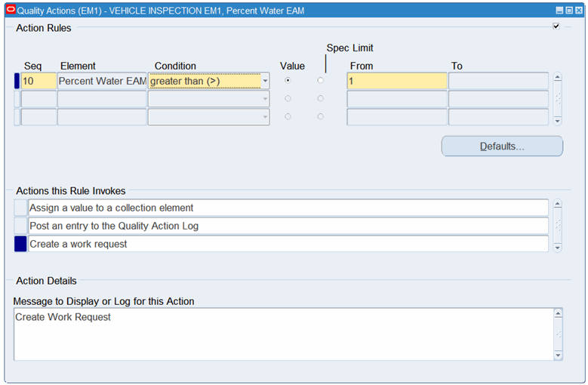Close the Quality Actions window
Image resolution: width=588 pixels, height=385 pixels.
[579, 11]
